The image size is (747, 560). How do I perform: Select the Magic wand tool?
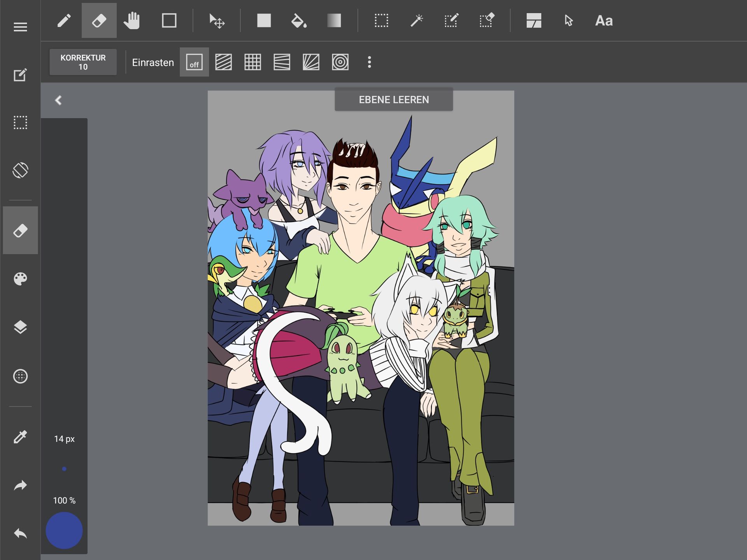click(x=417, y=21)
